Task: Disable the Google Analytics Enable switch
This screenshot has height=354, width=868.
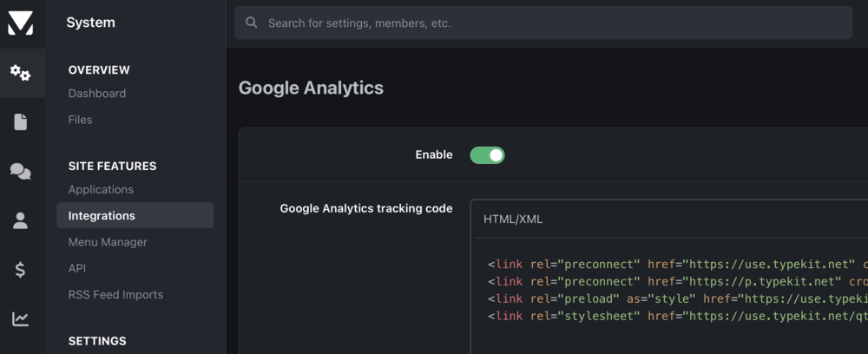Action: pyautogui.click(x=487, y=155)
